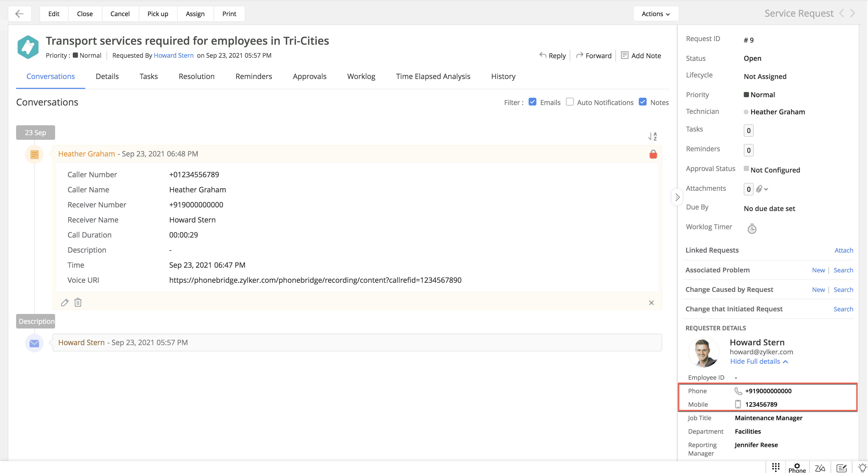Click the sort order icon in Conversations
This screenshot has width=868, height=473.
coord(652,136)
